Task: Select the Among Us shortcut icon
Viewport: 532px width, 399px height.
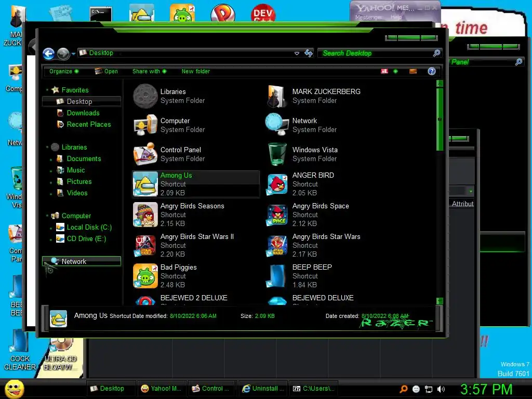Action: pos(145,184)
